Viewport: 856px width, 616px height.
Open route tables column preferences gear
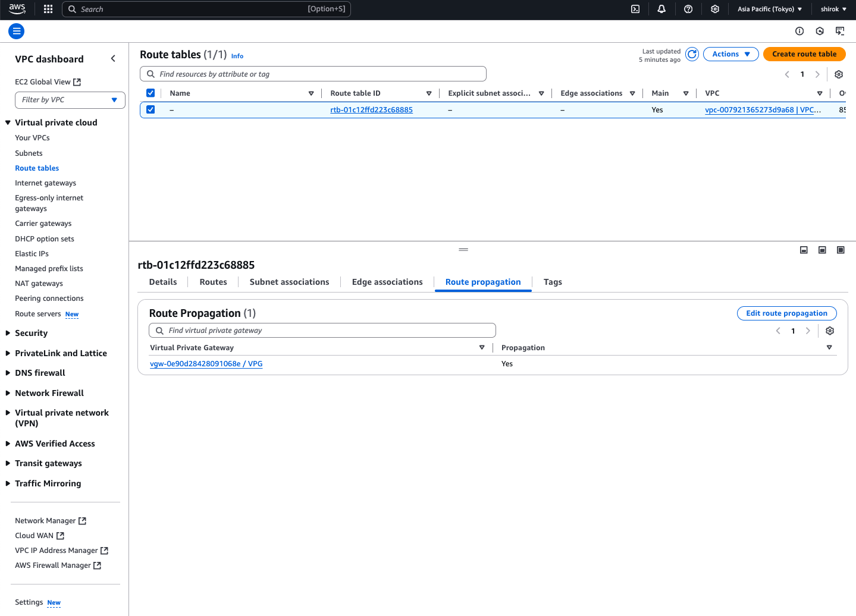[x=839, y=74]
